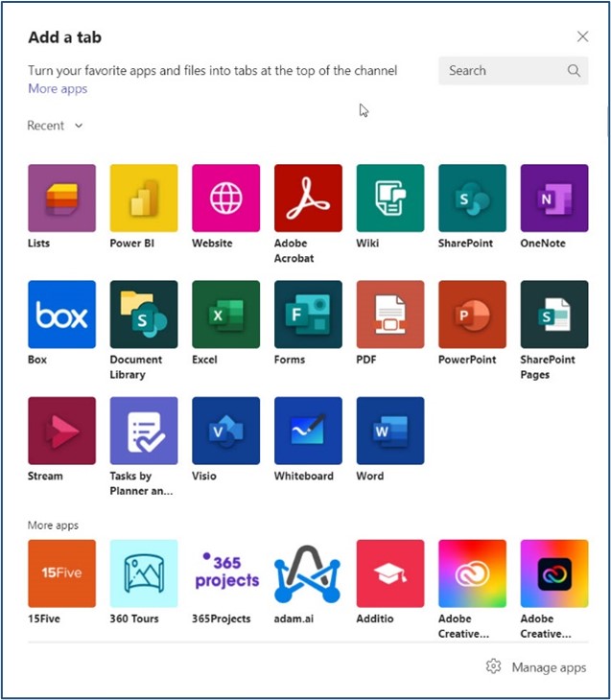Pick the PDF app icon
Image resolution: width=611 pixels, height=700 pixels.
click(390, 315)
